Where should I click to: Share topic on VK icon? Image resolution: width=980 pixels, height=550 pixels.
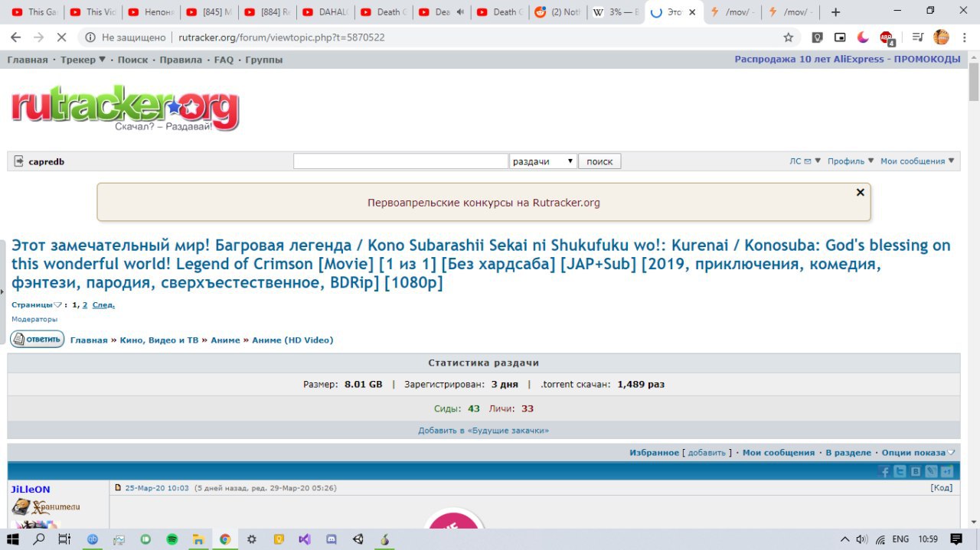click(x=916, y=472)
